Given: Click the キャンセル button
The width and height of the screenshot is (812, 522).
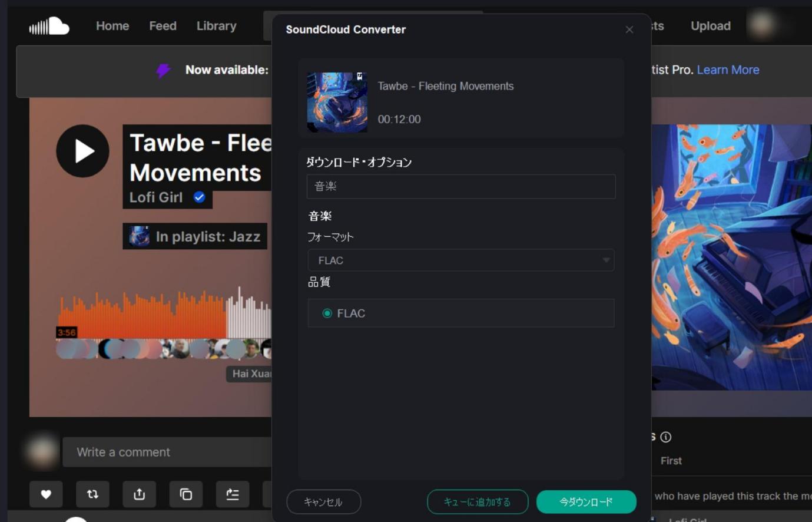Looking at the screenshot, I should 323,502.
